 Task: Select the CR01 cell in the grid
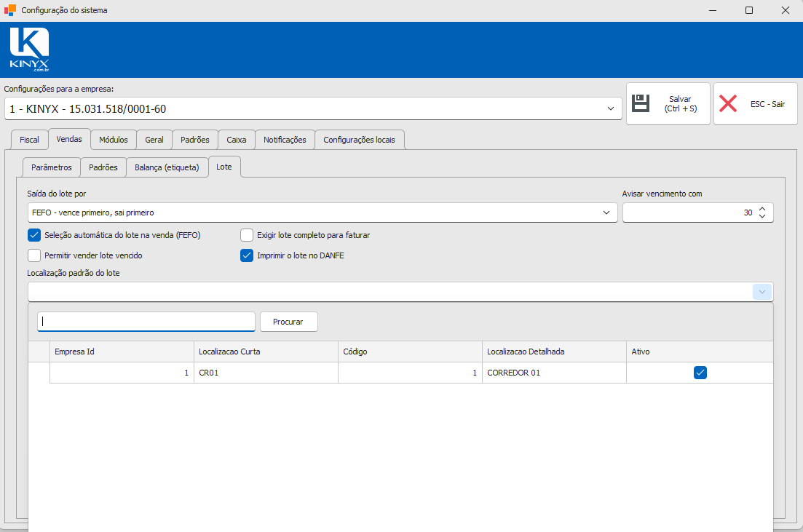(x=266, y=373)
